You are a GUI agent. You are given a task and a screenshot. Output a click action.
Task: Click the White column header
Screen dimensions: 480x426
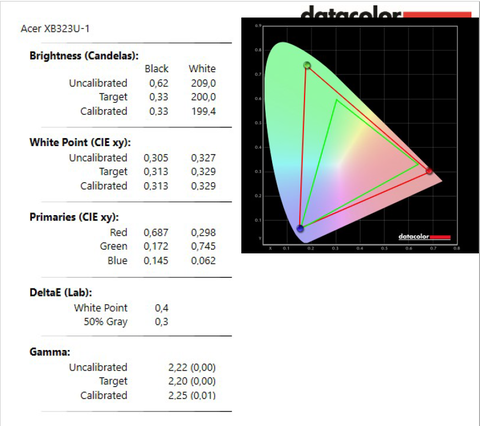click(202, 68)
